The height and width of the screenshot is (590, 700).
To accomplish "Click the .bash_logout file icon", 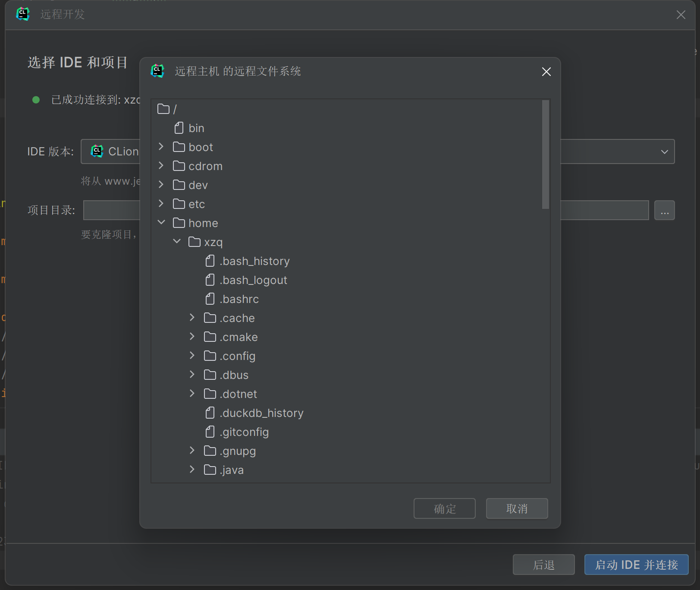I will click(210, 280).
